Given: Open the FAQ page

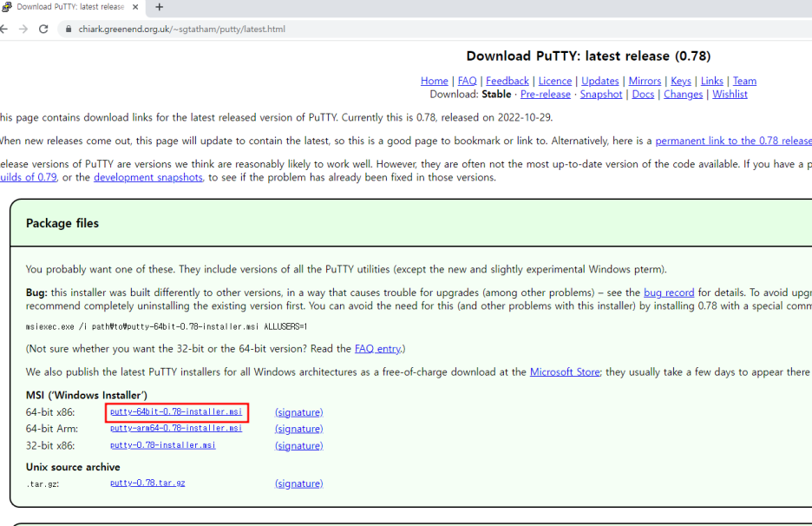Looking at the screenshot, I should (467, 81).
